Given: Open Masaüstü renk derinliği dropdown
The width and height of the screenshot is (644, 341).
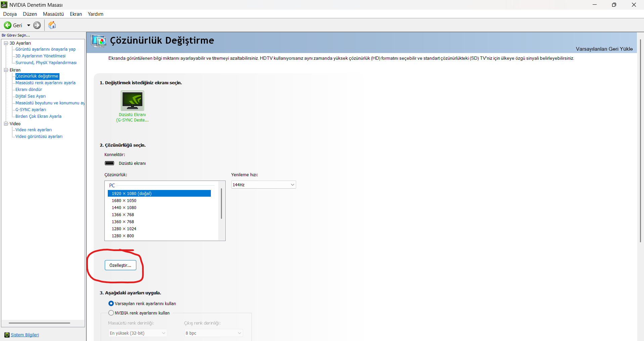Looking at the screenshot, I should (x=138, y=333).
